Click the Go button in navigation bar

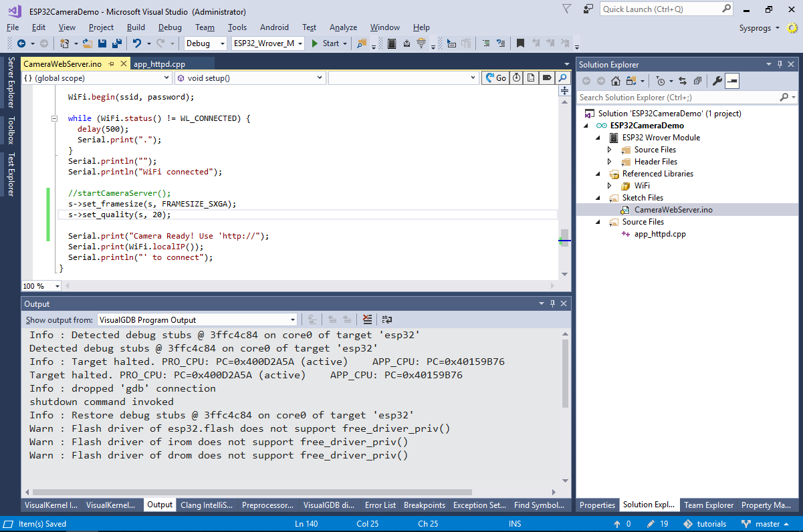tap(495, 78)
